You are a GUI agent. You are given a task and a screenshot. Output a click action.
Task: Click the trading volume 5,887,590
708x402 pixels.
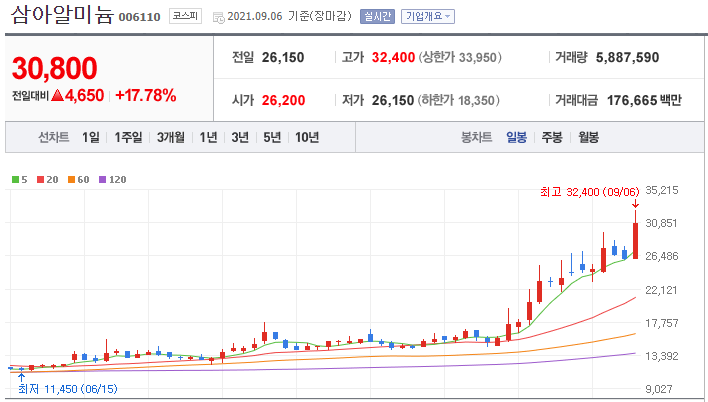(628, 57)
